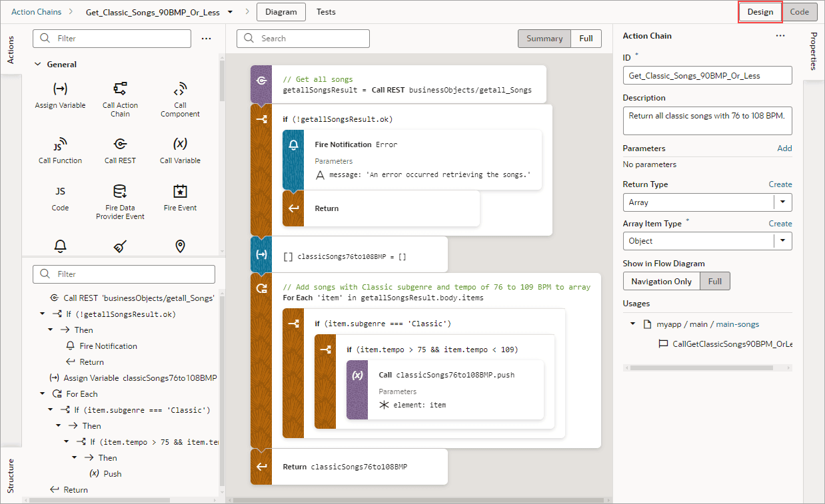Open the Tests tab
This screenshot has width=825, height=504.
click(x=326, y=12)
